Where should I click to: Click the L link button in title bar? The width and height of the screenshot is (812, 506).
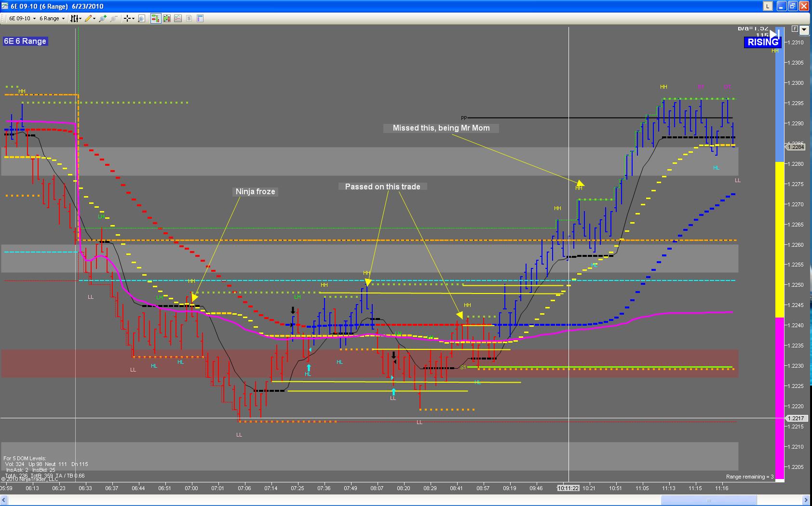[x=767, y=6]
